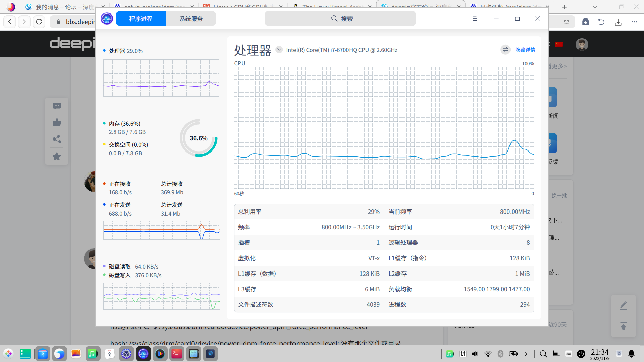This screenshot has width=644, height=362.
Task: Toggle the Bluetooth tray icon
Action: 500,354
